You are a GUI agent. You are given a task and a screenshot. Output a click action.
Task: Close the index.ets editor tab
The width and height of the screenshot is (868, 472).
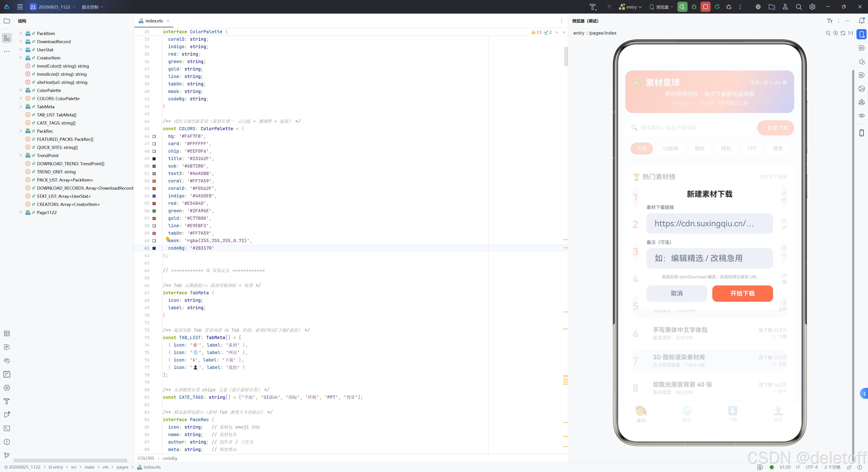(x=168, y=21)
